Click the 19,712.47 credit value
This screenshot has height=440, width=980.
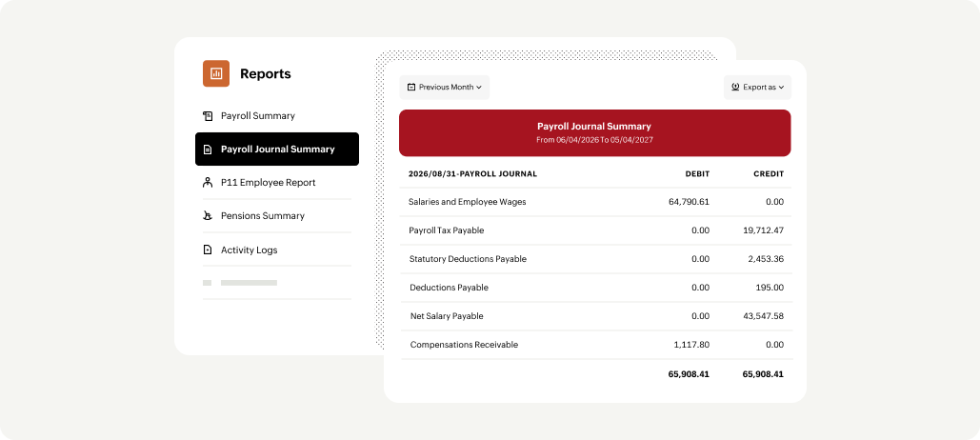click(x=763, y=230)
